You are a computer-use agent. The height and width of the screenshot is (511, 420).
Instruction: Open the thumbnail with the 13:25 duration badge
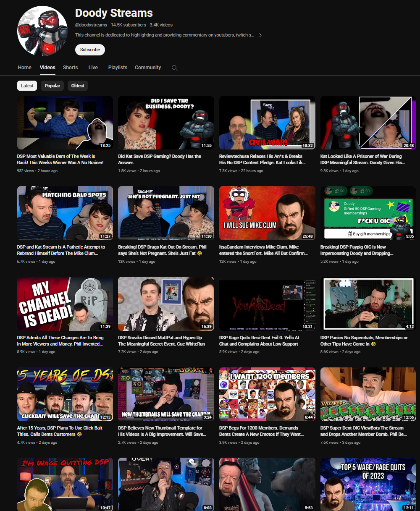point(65,123)
